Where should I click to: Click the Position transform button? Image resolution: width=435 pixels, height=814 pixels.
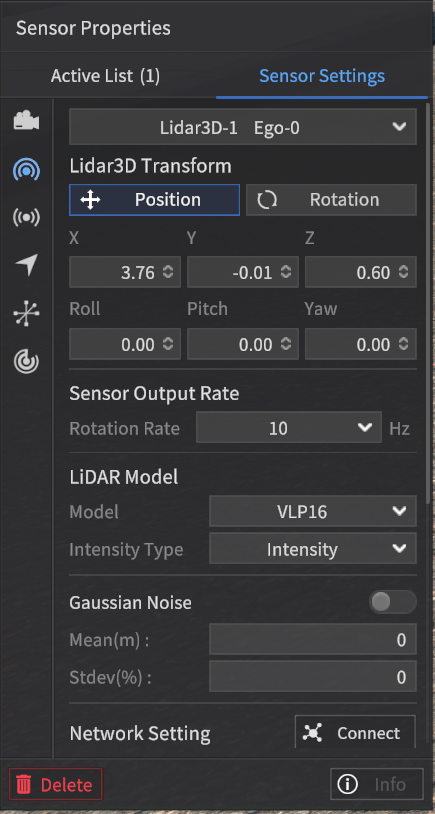(155, 200)
